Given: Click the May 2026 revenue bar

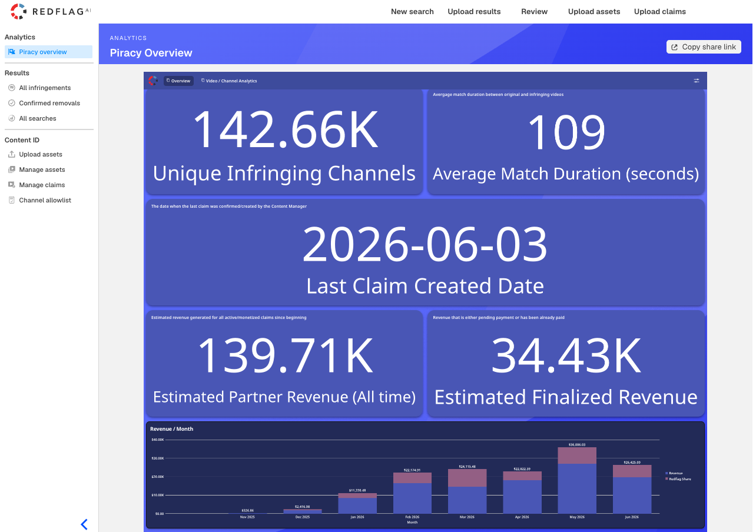Looking at the screenshot, I should pyautogui.click(x=577, y=480).
